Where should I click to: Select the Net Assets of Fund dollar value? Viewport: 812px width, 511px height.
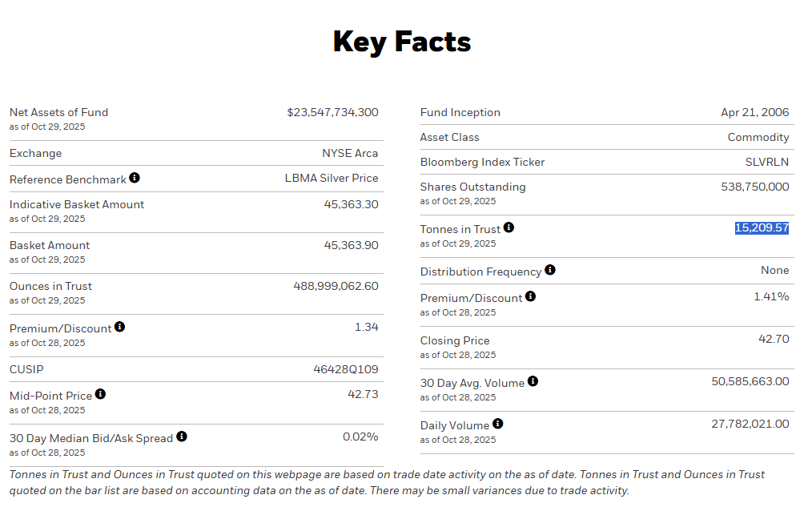point(332,113)
